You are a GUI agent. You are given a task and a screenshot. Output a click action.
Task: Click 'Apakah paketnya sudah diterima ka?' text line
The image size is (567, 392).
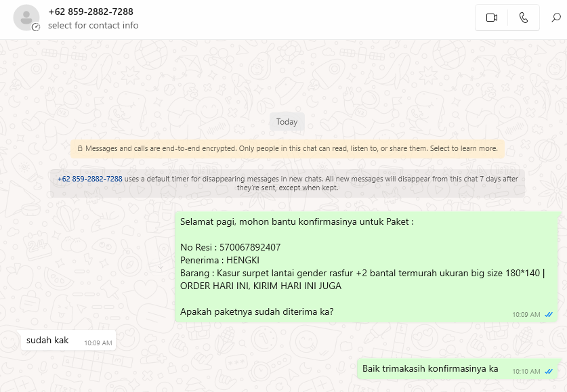[x=257, y=312]
